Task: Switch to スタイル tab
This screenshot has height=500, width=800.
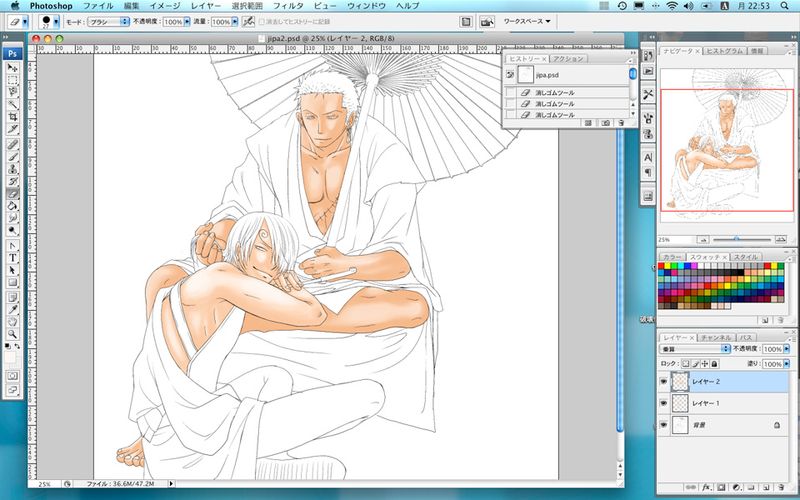Action: point(745,257)
